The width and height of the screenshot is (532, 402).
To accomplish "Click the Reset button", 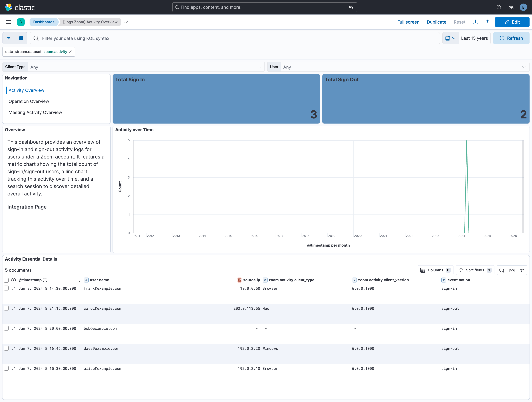I will 459,22.
